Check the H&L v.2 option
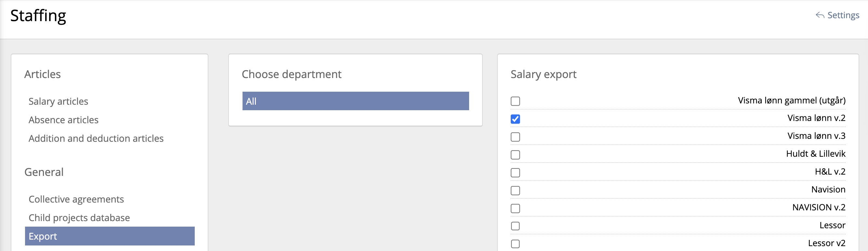Viewport: 868px width, 251px height. click(515, 173)
